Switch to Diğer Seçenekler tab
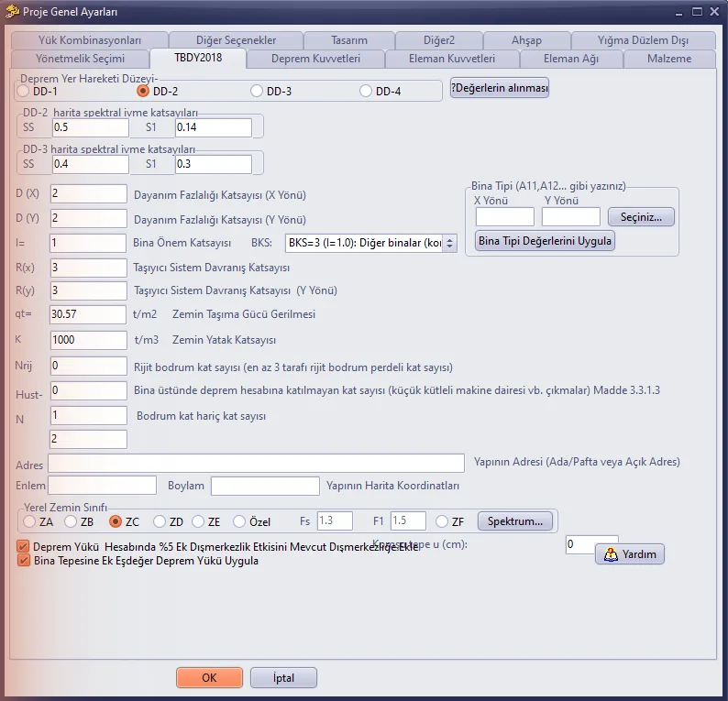 point(236,40)
